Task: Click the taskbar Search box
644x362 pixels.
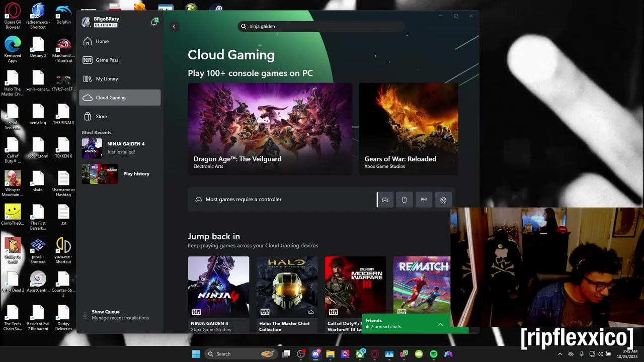Action: click(242, 354)
